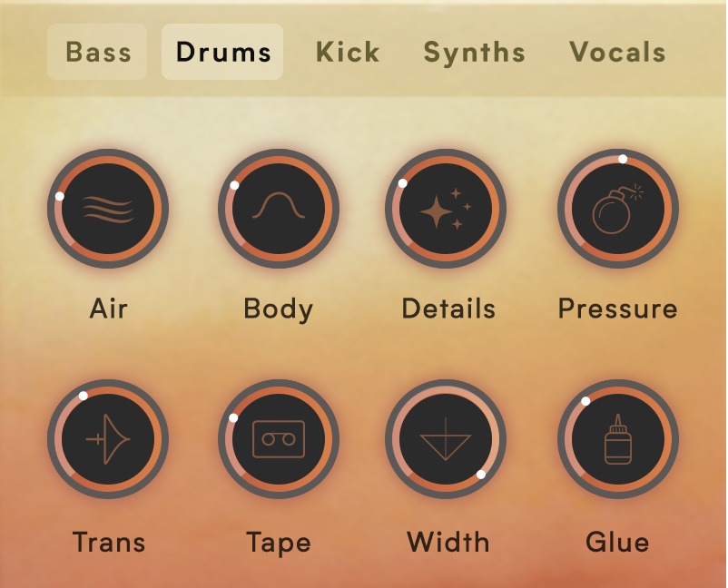Click the white handle on Trans knob

pos(84,396)
